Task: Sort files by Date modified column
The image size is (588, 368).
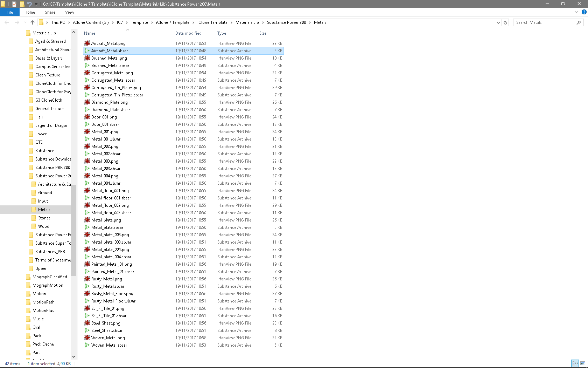Action: 194,33
